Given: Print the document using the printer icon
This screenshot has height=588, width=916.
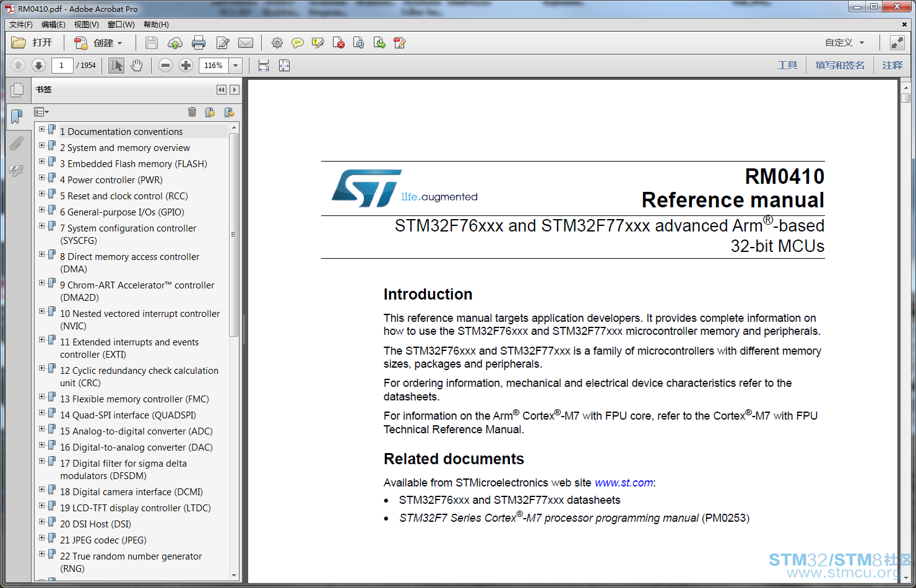Looking at the screenshot, I should (x=199, y=43).
